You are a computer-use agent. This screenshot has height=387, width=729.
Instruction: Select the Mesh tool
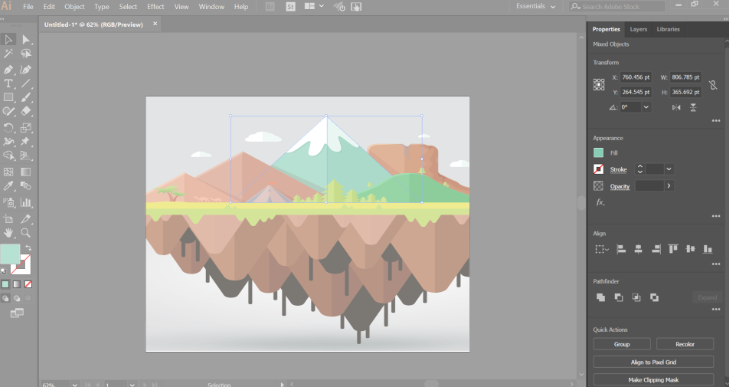[x=8, y=172]
